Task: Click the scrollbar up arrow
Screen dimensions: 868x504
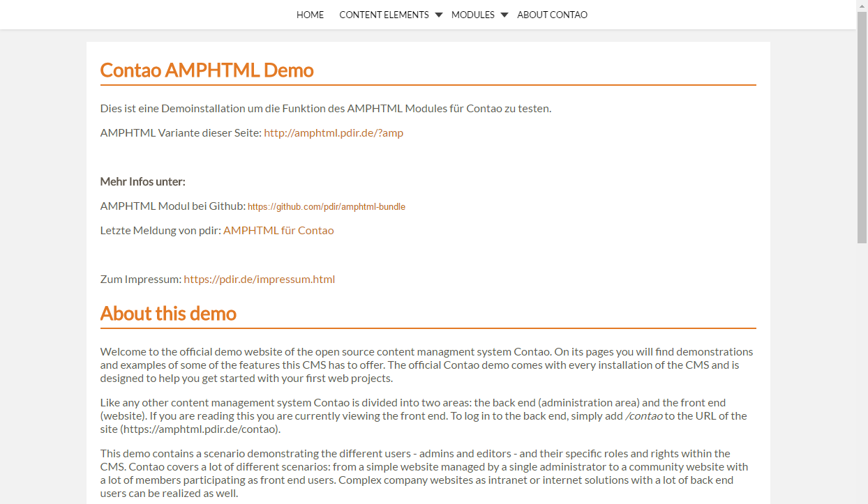Action: point(862,6)
